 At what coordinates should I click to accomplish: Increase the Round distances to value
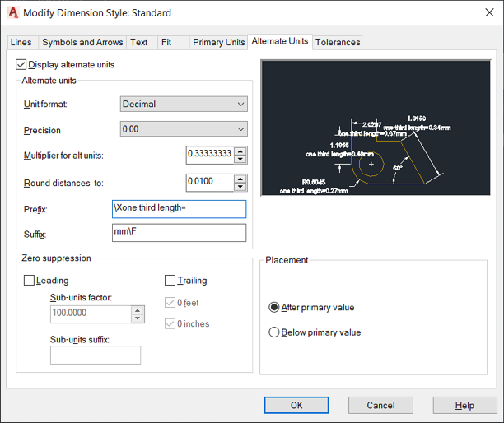(x=240, y=178)
